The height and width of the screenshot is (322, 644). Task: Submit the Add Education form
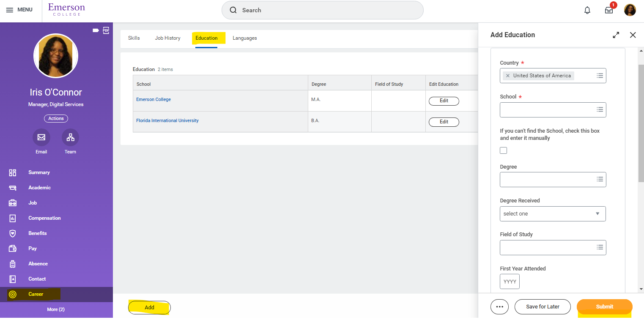pos(605,307)
